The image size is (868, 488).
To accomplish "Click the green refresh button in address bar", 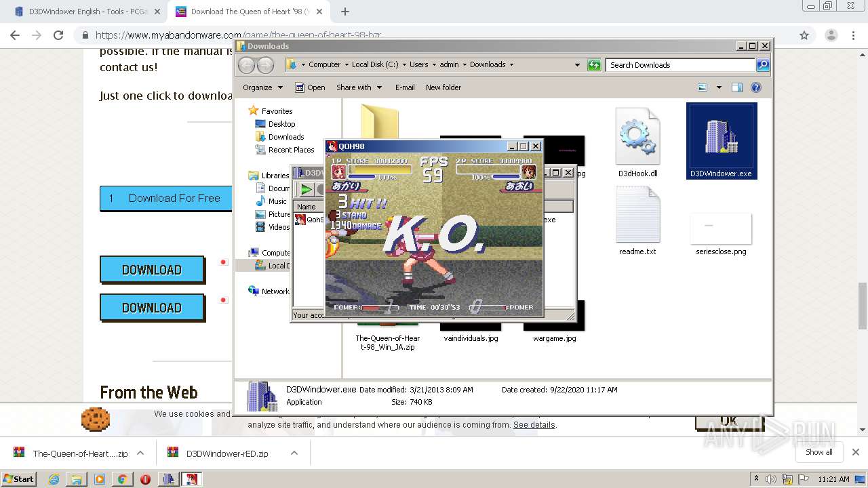I will tap(594, 65).
